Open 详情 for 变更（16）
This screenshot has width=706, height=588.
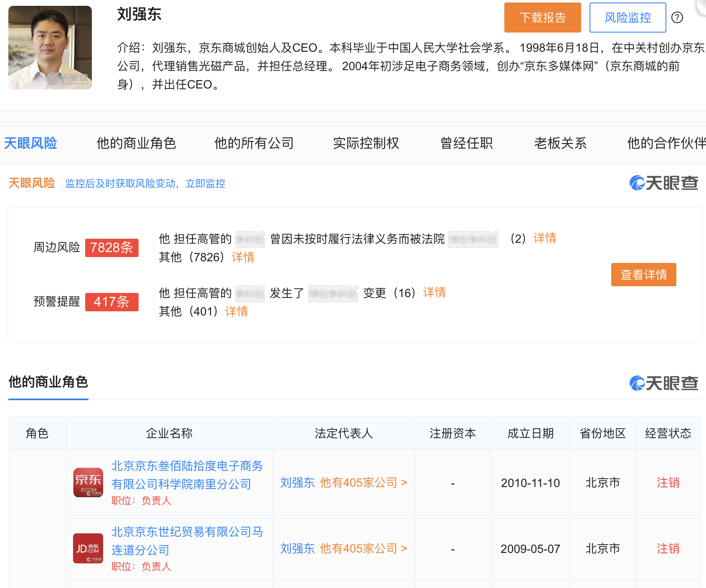pyautogui.click(x=434, y=293)
